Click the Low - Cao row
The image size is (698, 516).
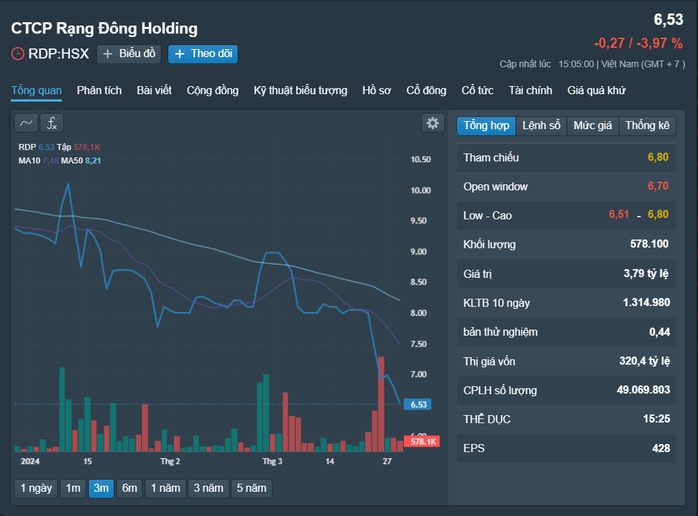(x=566, y=215)
